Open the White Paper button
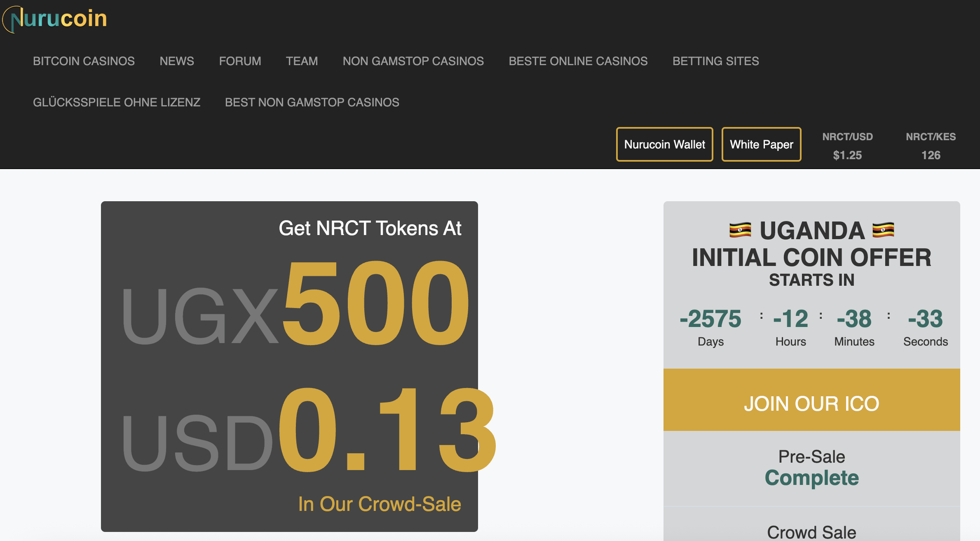Image resolution: width=980 pixels, height=541 pixels. coord(761,144)
